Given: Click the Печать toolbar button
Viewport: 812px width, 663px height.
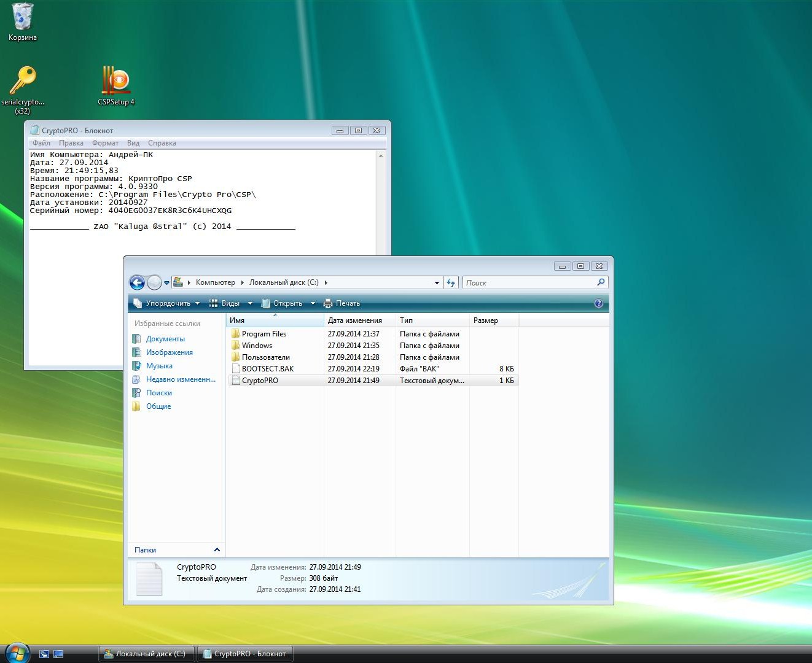Looking at the screenshot, I should click(x=342, y=303).
